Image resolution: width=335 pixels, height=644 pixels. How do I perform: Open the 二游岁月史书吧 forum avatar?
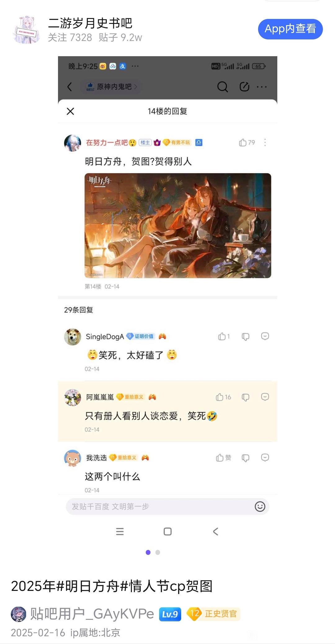[x=27, y=30]
